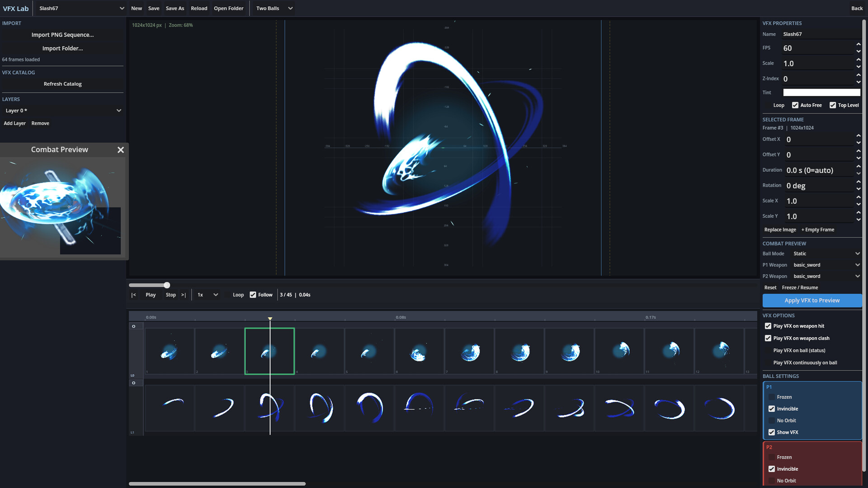The image size is (868, 488).
Task: Click Open Folder in top menu
Action: click(x=228, y=9)
